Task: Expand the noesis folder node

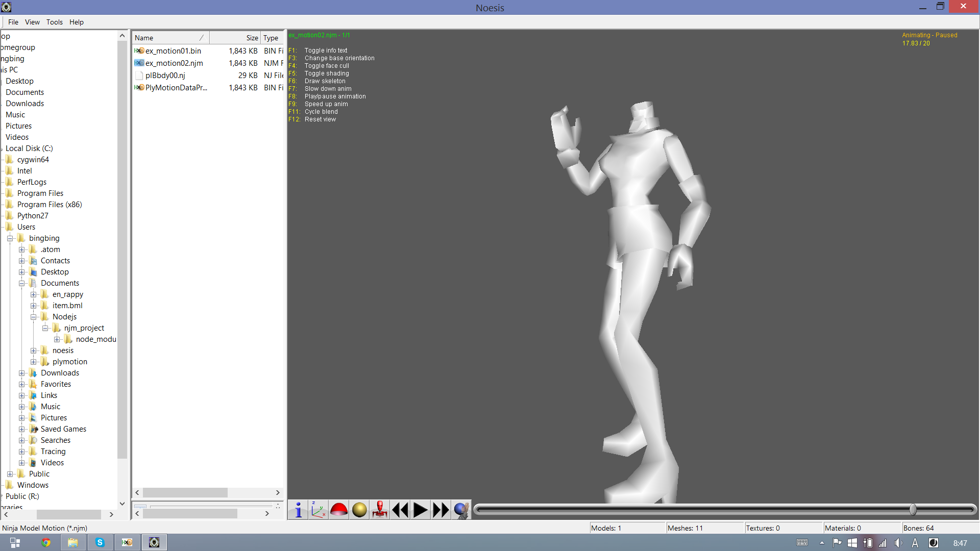Action: [33, 350]
